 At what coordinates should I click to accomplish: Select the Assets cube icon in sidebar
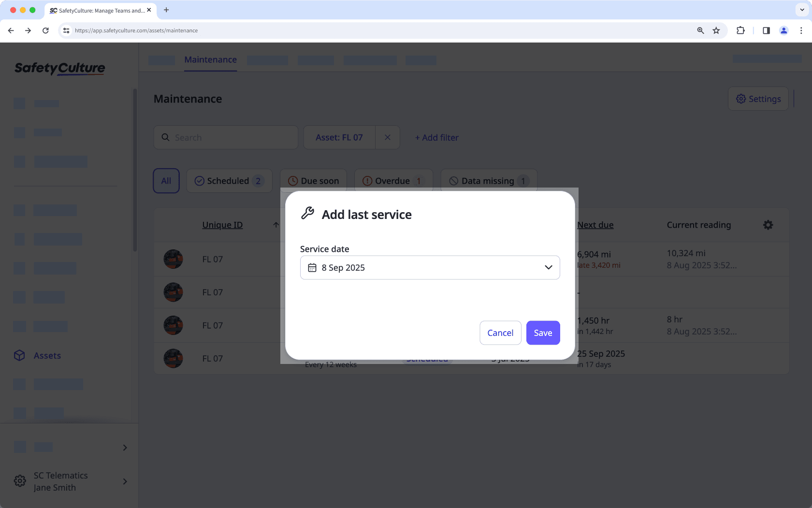pyautogui.click(x=19, y=355)
